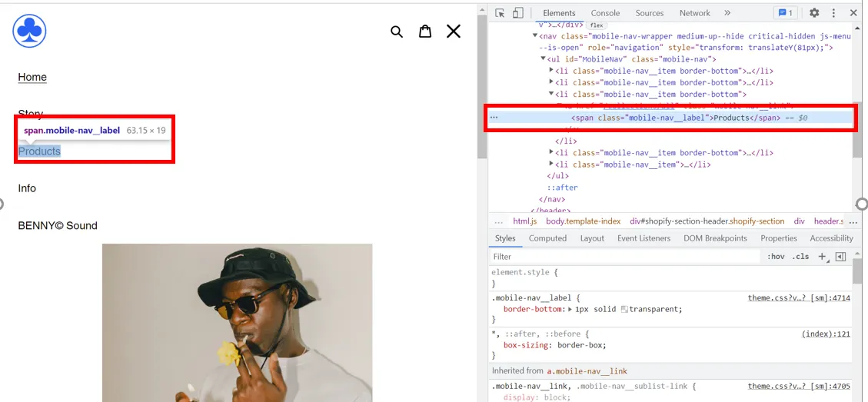
Task: Collapse the ul#MobileNav node
Action: [544, 59]
